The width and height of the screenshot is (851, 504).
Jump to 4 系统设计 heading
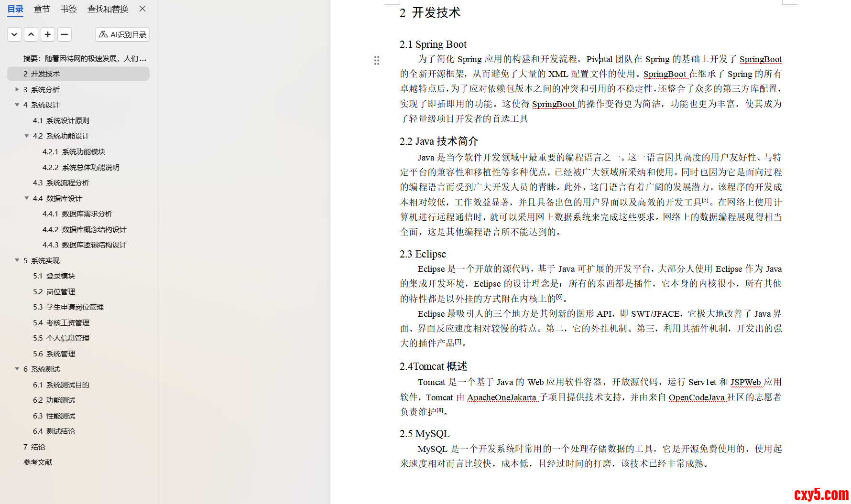[x=42, y=105]
